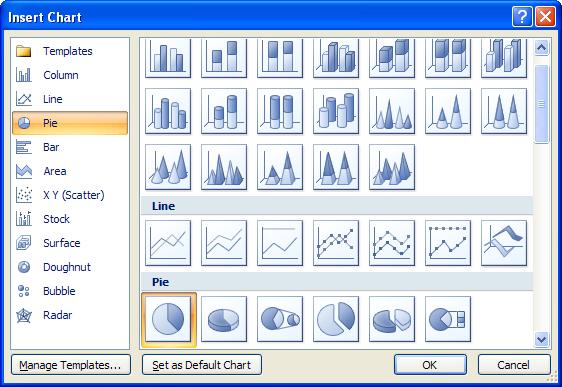Pick the stacked cone chart
Viewport: 562px width, 387px height.
[x=448, y=111]
